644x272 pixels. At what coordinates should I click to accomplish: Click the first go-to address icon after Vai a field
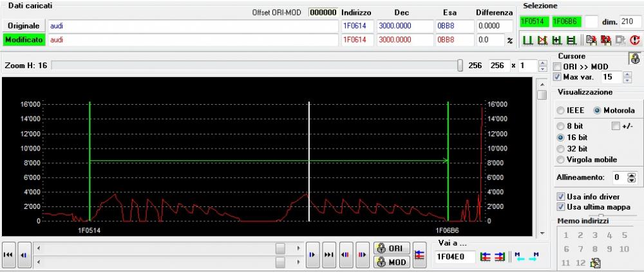click(486, 257)
